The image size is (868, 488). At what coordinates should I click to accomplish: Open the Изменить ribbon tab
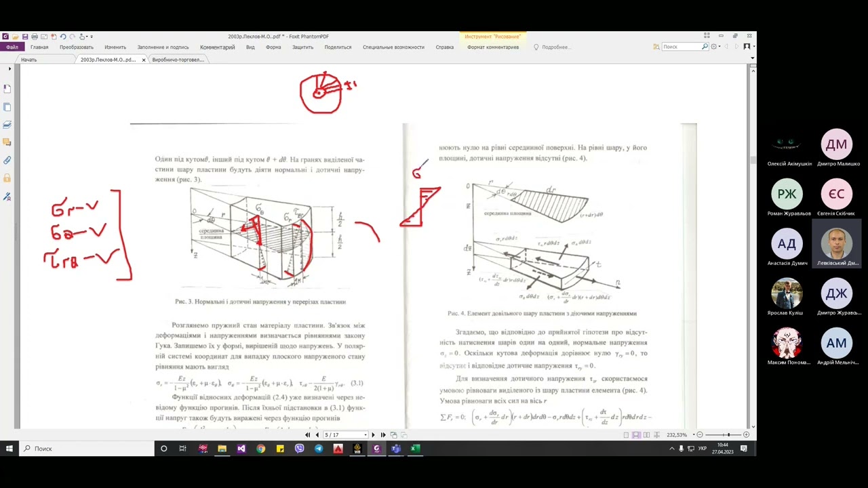[115, 47]
